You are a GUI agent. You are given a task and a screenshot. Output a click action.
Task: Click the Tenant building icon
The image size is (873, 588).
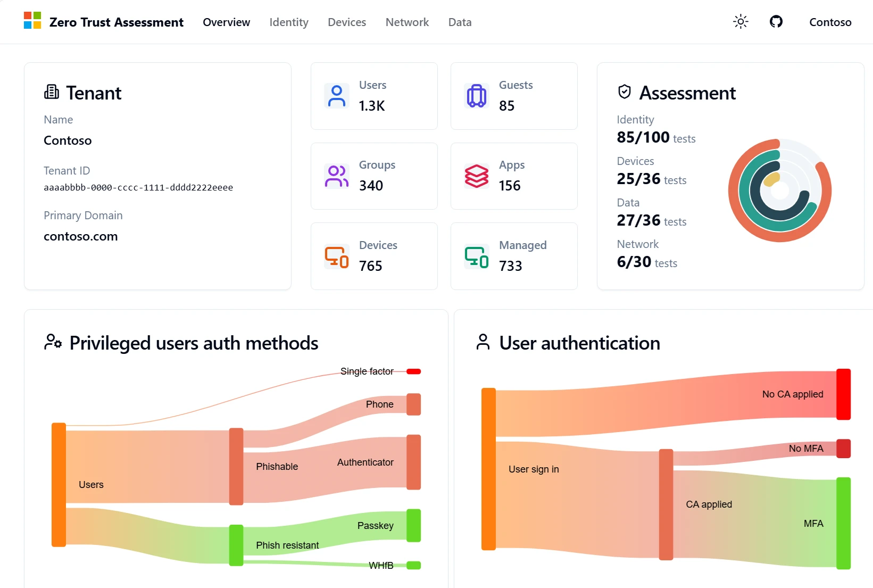[x=51, y=91]
